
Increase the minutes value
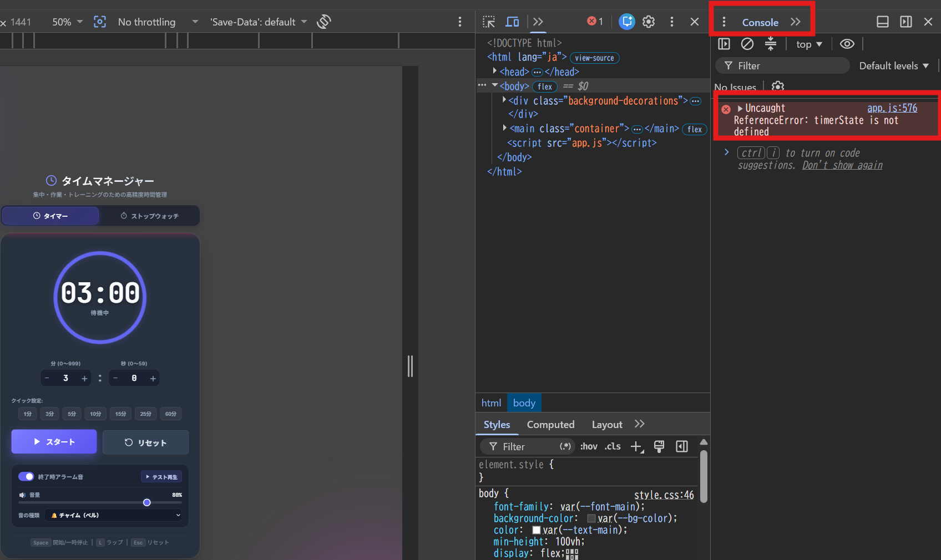click(x=84, y=378)
